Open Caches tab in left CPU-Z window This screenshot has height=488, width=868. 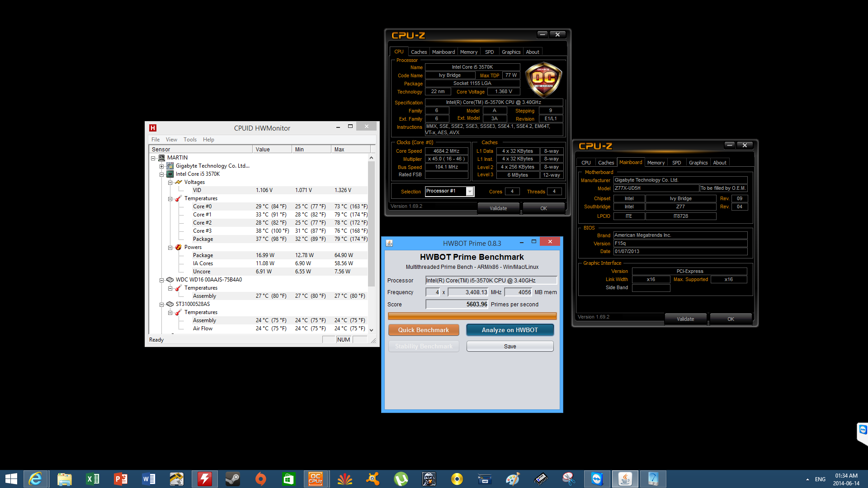click(419, 52)
